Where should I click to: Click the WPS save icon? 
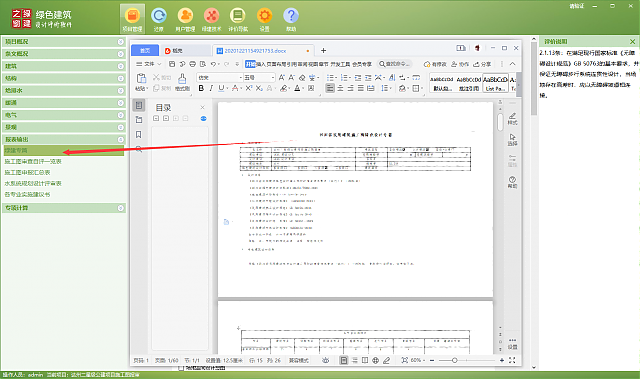(172, 64)
